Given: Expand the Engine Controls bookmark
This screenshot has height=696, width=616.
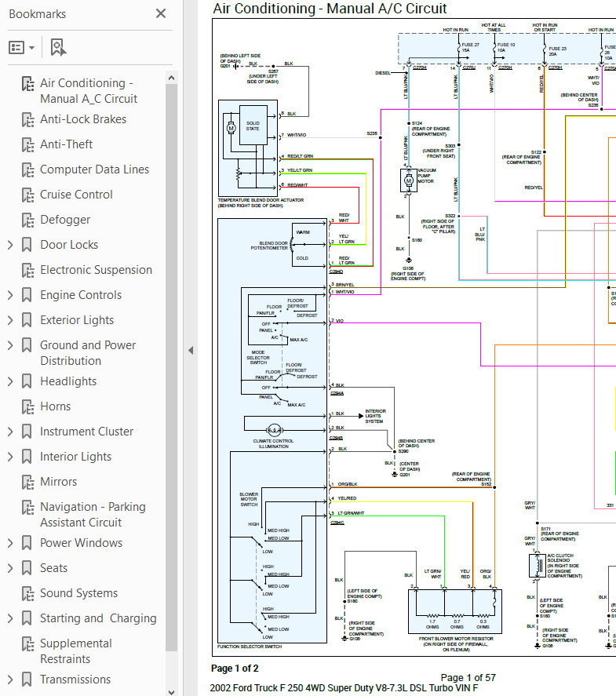Looking at the screenshot, I should [10, 295].
